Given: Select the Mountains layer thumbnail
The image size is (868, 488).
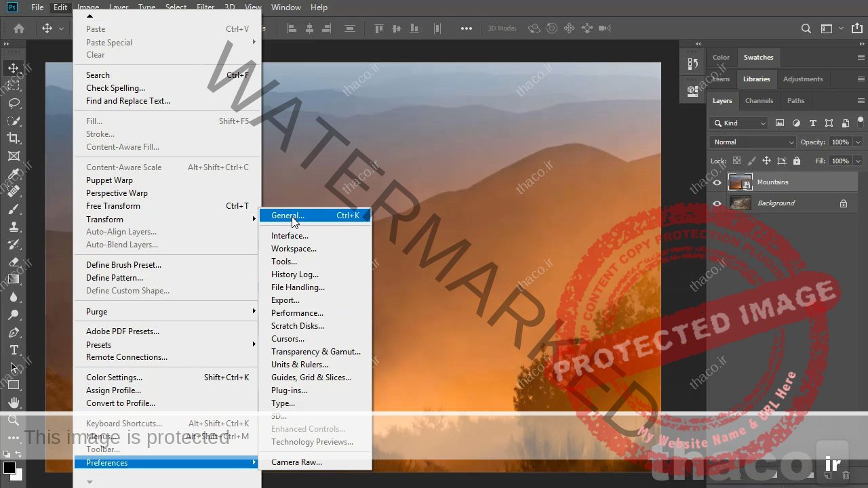Looking at the screenshot, I should pos(740,182).
